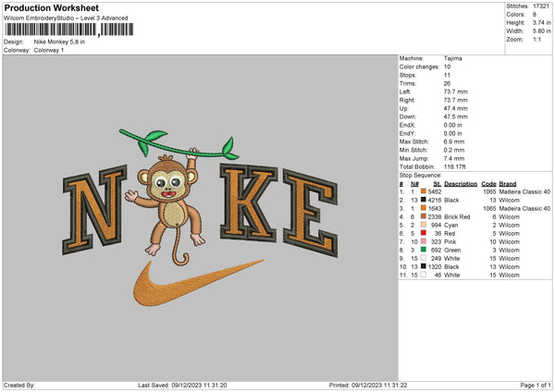Click the Up value 47.4 mm
The height and width of the screenshot is (392, 555).
pyautogui.click(x=455, y=108)
